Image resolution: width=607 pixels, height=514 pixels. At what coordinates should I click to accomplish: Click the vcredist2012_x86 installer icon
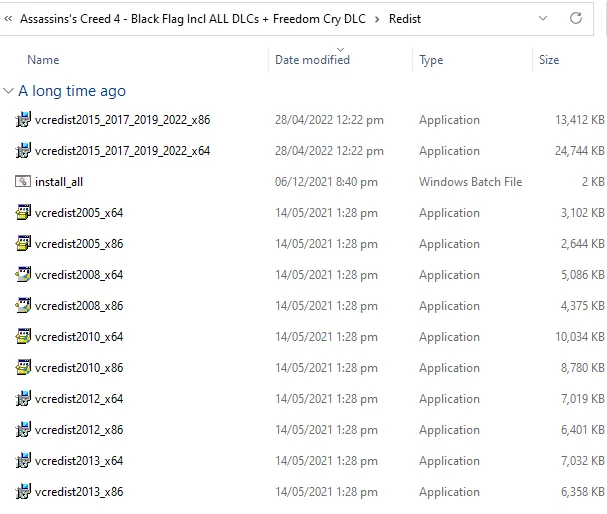pos(23,429)
